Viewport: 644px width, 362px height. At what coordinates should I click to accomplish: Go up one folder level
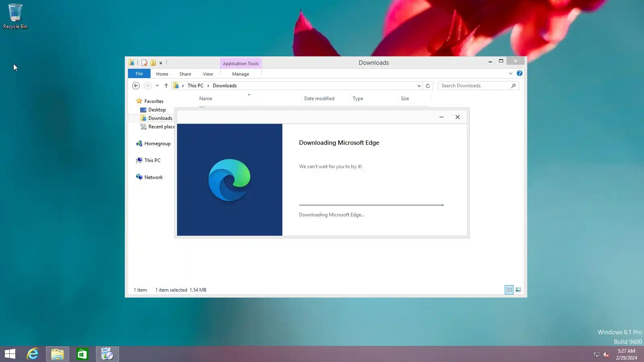(166, 86)
